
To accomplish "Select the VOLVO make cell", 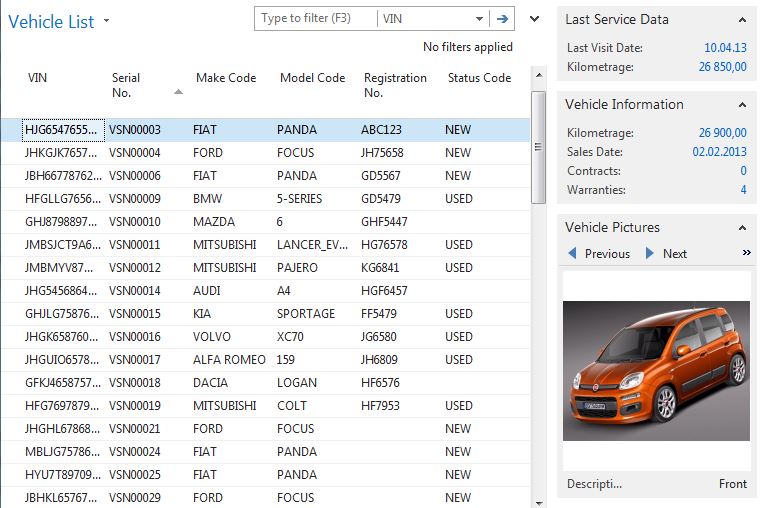I will (212, 337).
